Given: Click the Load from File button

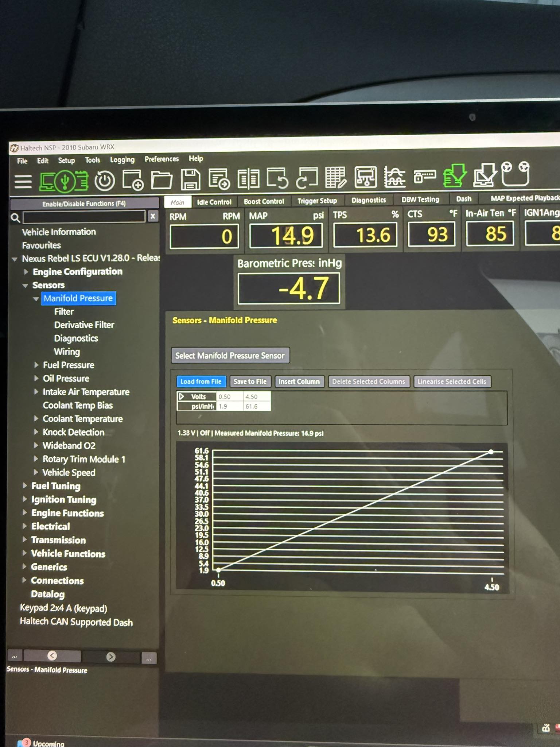Looking at the screenshot, I should coord(201,382).
